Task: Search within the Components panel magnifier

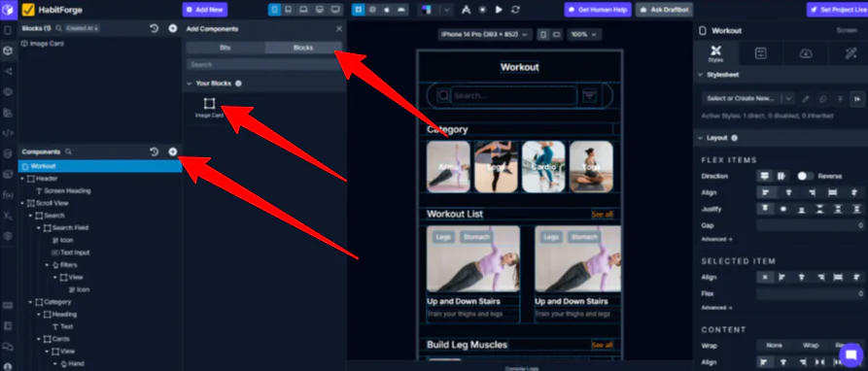Action: (69, 152)
